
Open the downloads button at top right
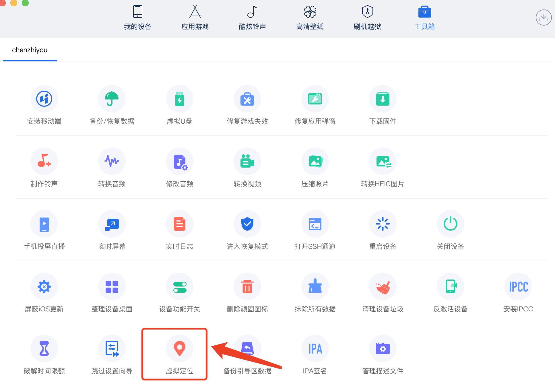coord(543,18)
